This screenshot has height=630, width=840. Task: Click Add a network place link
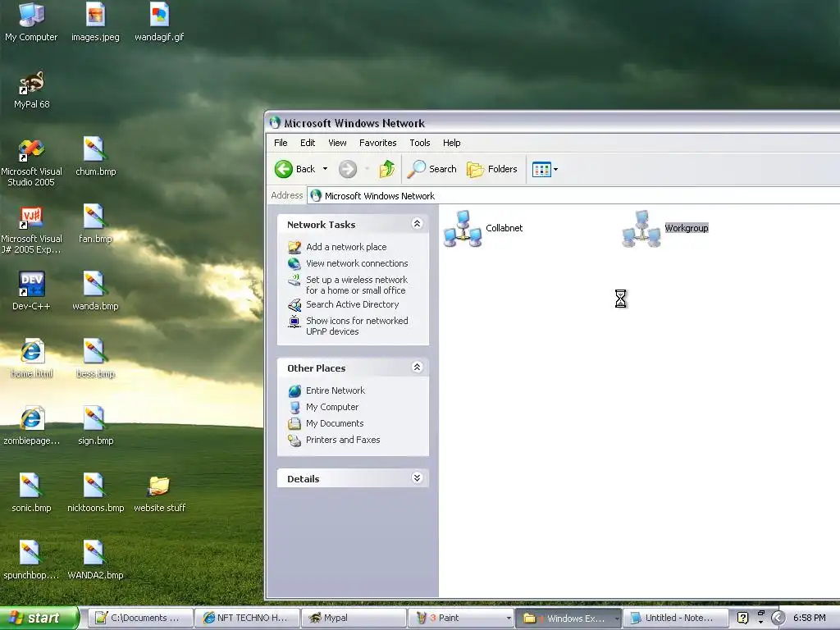click(x=346, y=247)
